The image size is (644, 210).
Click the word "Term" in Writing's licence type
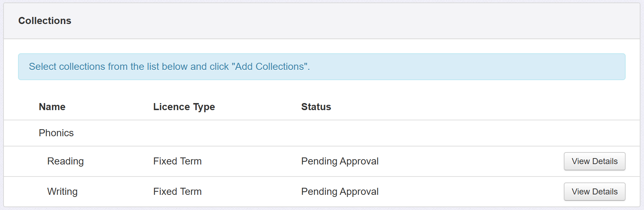point(191,192)
